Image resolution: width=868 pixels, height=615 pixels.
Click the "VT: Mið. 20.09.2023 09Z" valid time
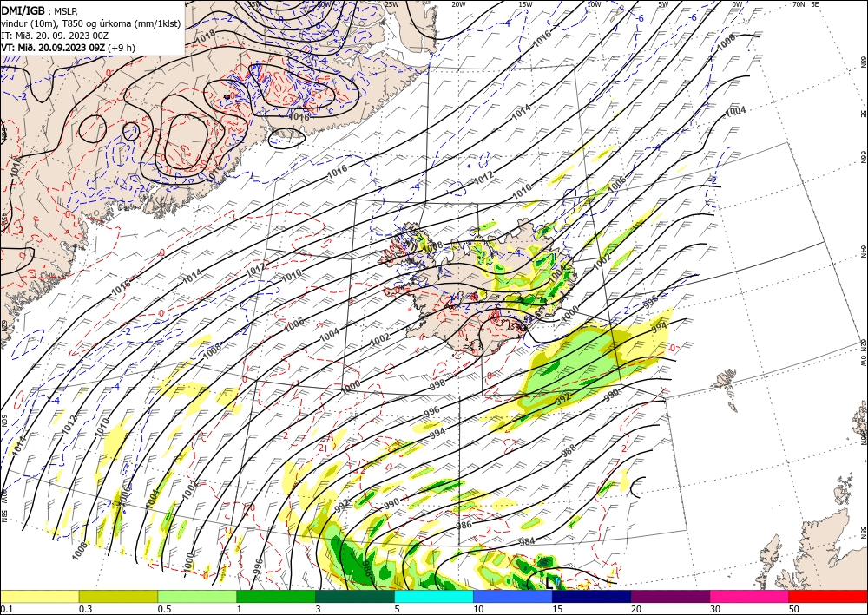point(53,47)
